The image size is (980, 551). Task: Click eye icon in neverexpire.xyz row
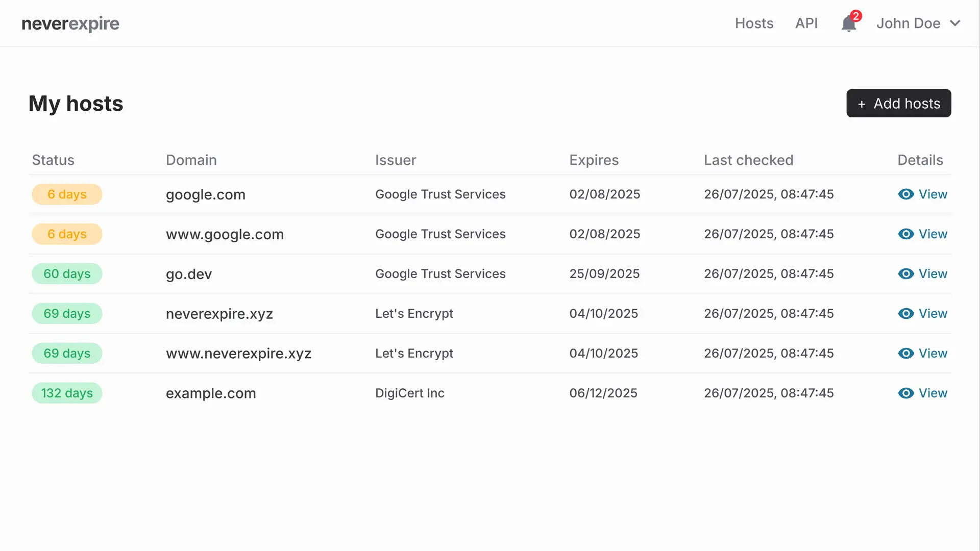pyautogui.click(x=906, y=314)
